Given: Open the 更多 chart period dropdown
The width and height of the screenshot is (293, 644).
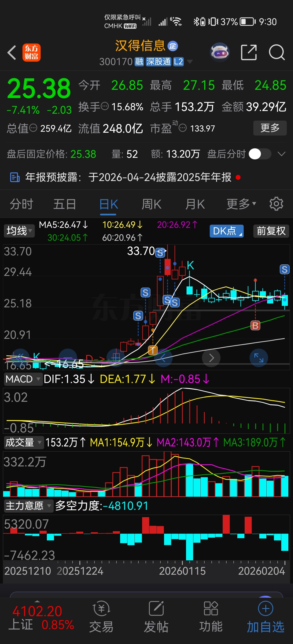Looking at the screenshot, I should tap(241, 204).
